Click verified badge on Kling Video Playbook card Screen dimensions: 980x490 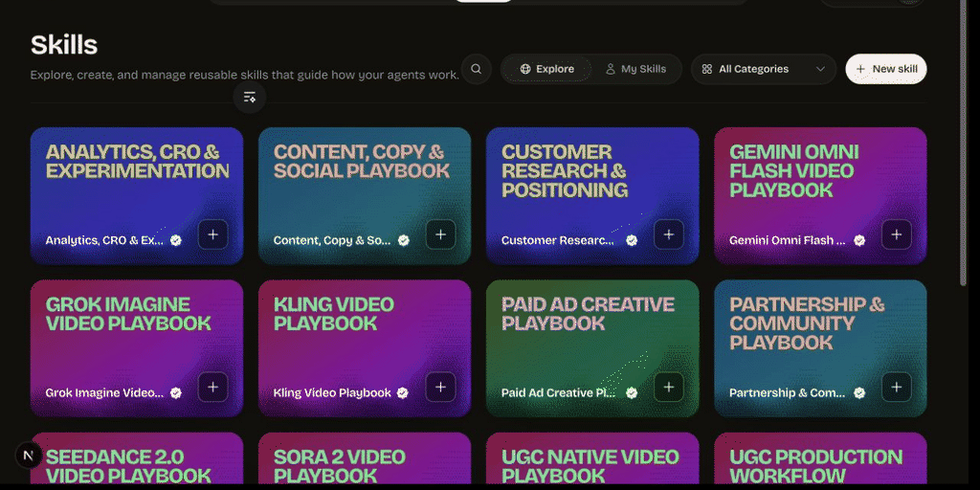click(x=403, y=392)
